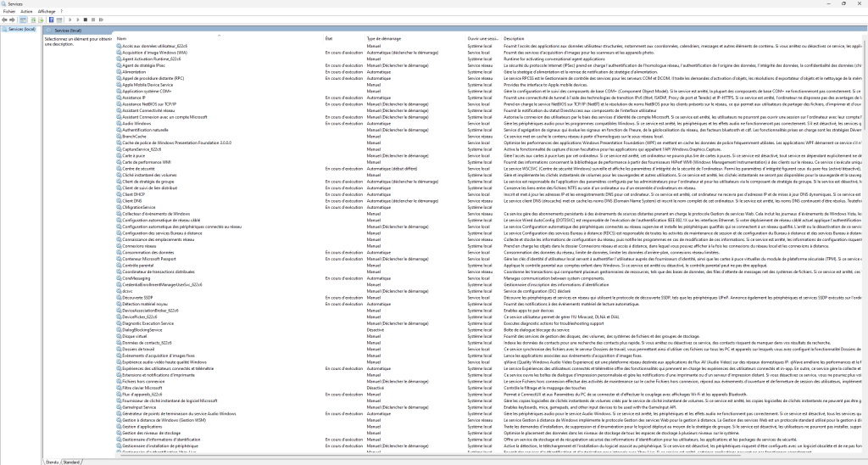The height and width of the screenshot is (465, 868).
Task: Open the Action menu
Action: 26,12
